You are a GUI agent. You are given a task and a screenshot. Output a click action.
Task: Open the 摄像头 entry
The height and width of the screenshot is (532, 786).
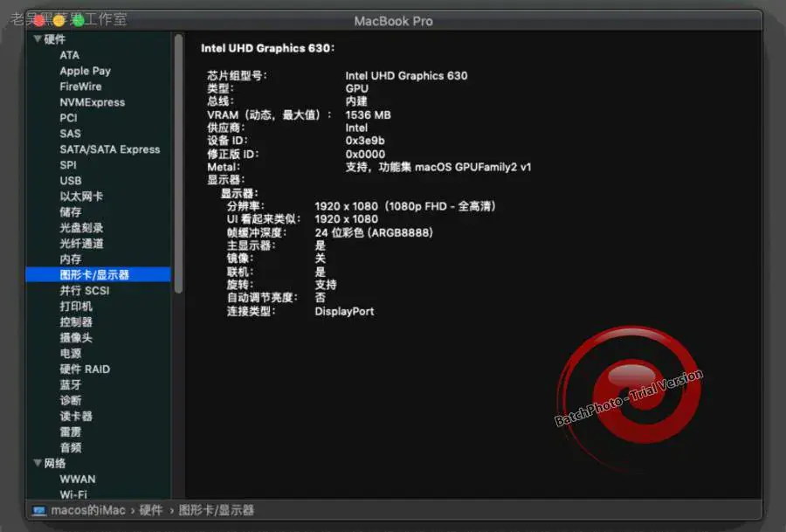76,337
